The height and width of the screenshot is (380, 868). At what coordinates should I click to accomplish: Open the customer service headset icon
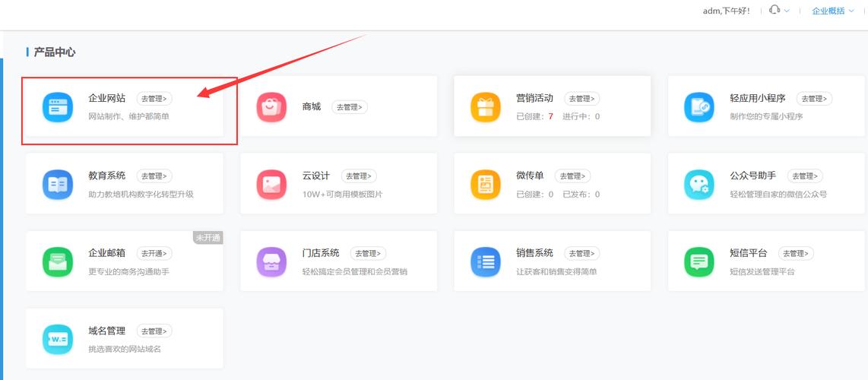point(775,10)
